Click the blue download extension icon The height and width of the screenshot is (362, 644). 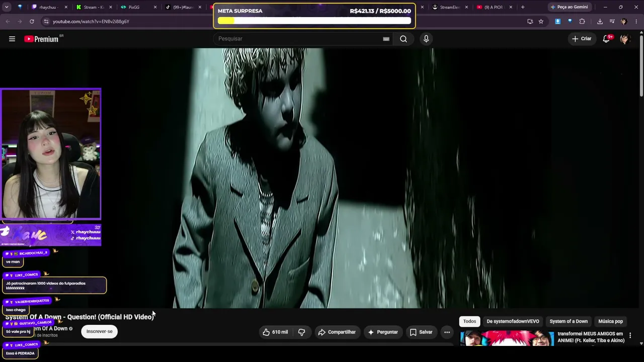click(557, 21)
